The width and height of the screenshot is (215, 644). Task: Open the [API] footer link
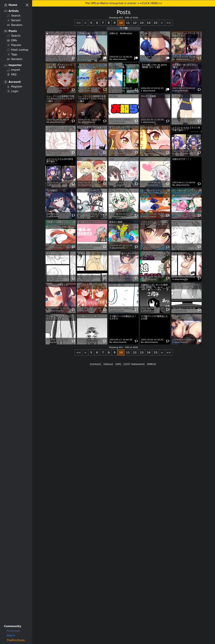pos(118,364)
